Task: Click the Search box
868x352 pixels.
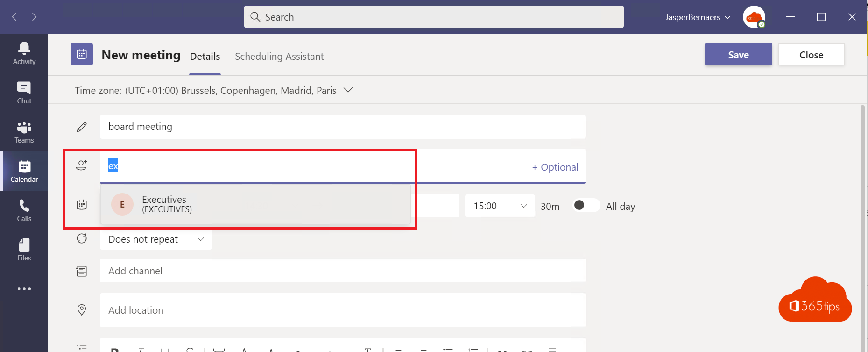Action: (434, 17)
